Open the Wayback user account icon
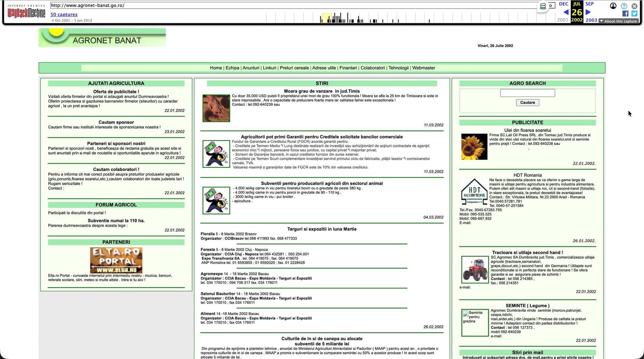 (x=613, y=6)
